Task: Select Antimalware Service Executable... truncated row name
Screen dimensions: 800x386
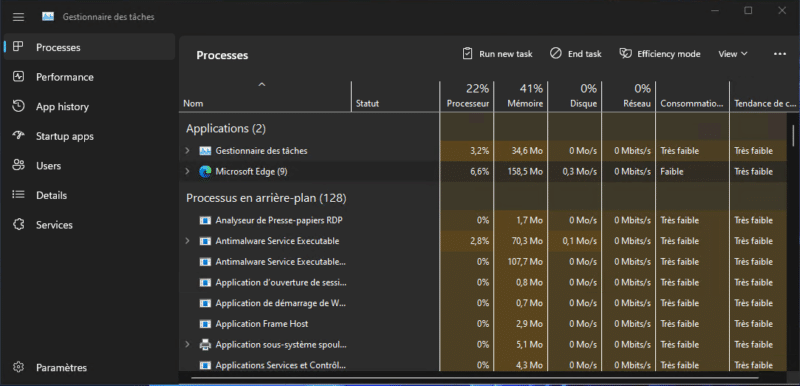Action: coord(281,262)
